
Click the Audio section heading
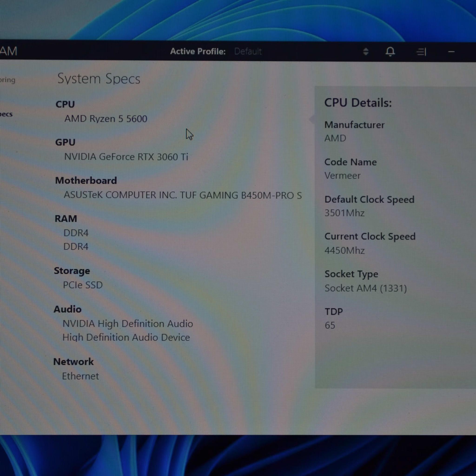coord(67,309)
